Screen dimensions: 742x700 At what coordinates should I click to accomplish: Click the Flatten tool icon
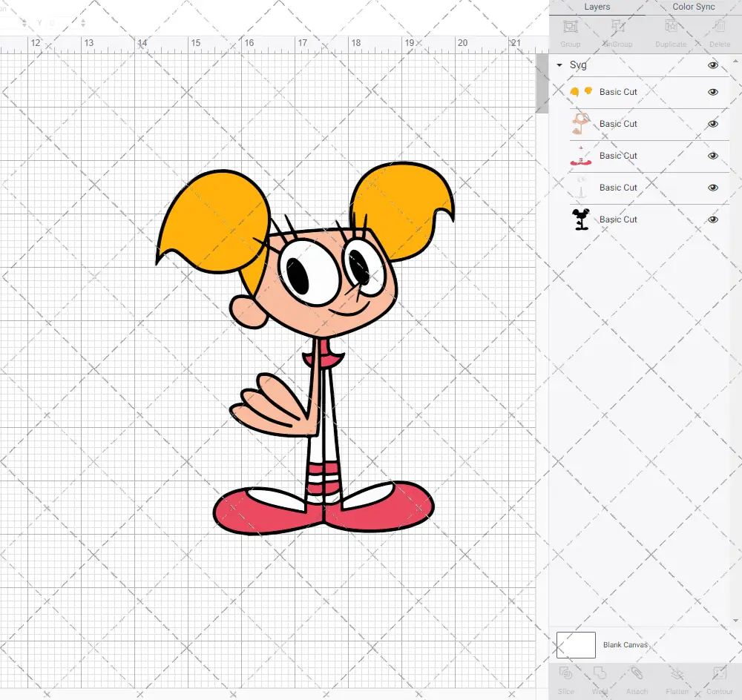point(677,673)
